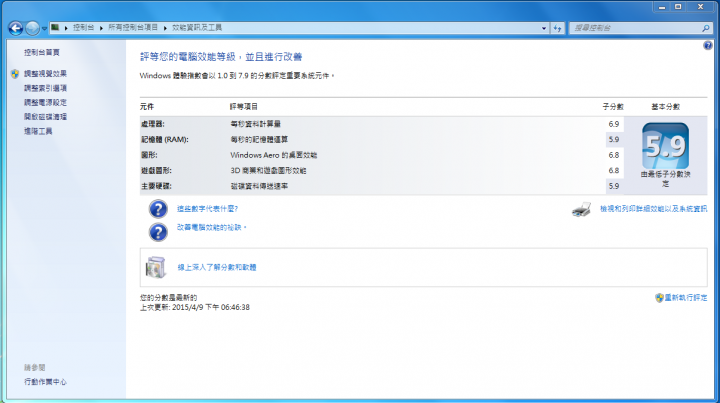Click Windows Aero 的桌面效能 text

274,155
